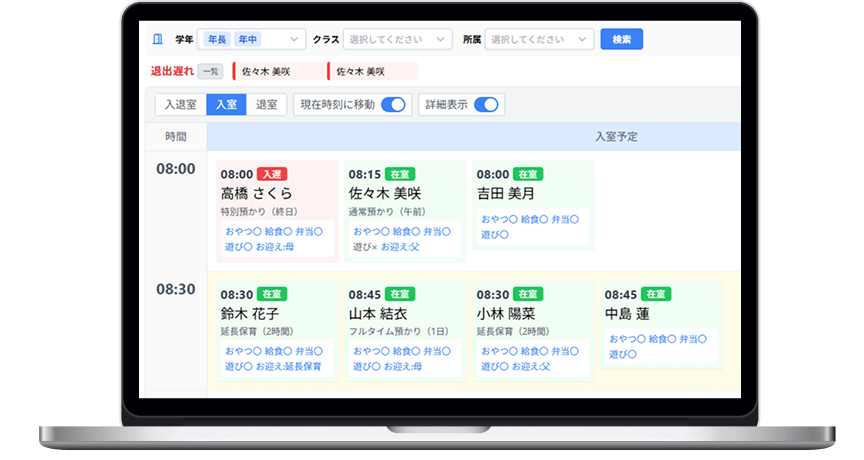The width and height of the screenshot is (864, 460).
Task: Open 中島 蓮 card
Action: pyautogui.click(x=661, y=325)
